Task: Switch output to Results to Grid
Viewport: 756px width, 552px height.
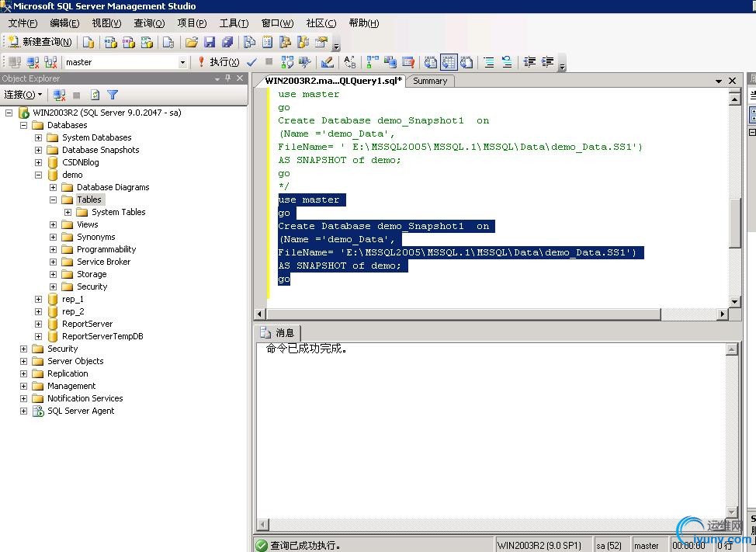Action: pos(449,61)
